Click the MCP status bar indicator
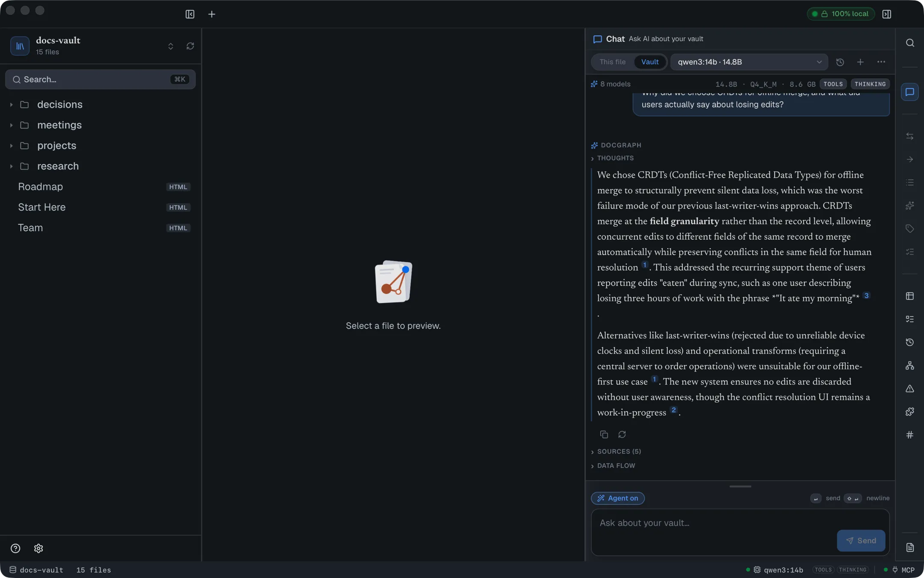 (x=899, y=570)
